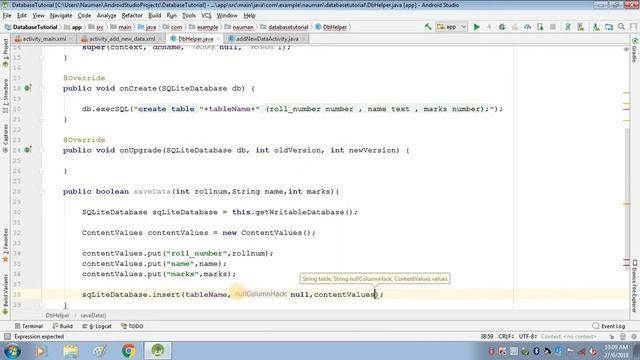
Task: Open the Device File Explorer side tab
Action: click(x=635, y=286)
